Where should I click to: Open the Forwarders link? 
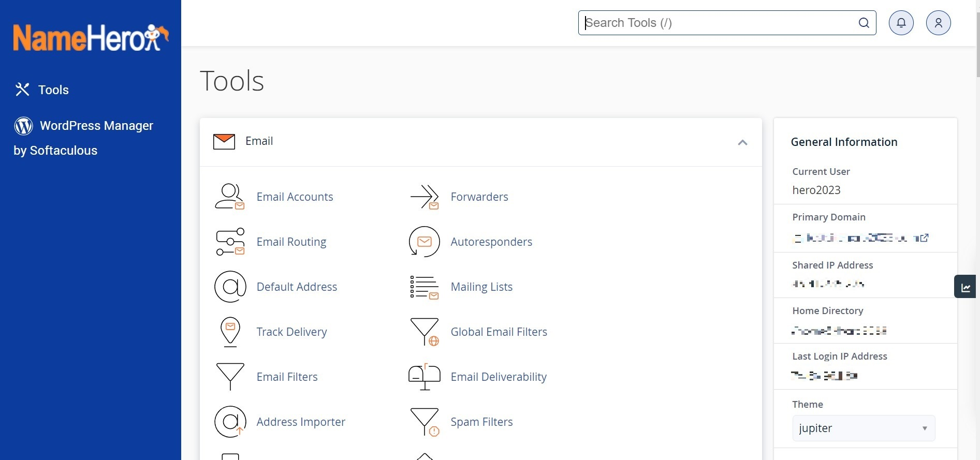tap(479, 197)
